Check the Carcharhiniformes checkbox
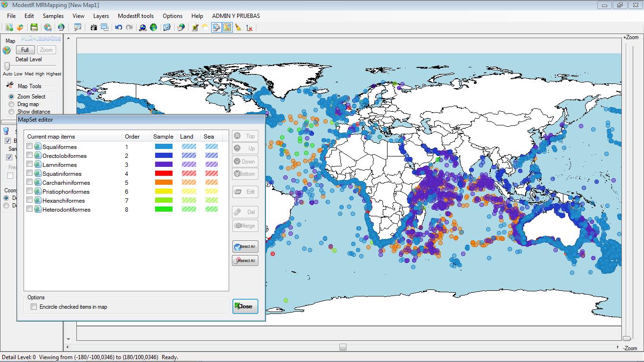Screen dimensions: 644x362 coord(30,182)
